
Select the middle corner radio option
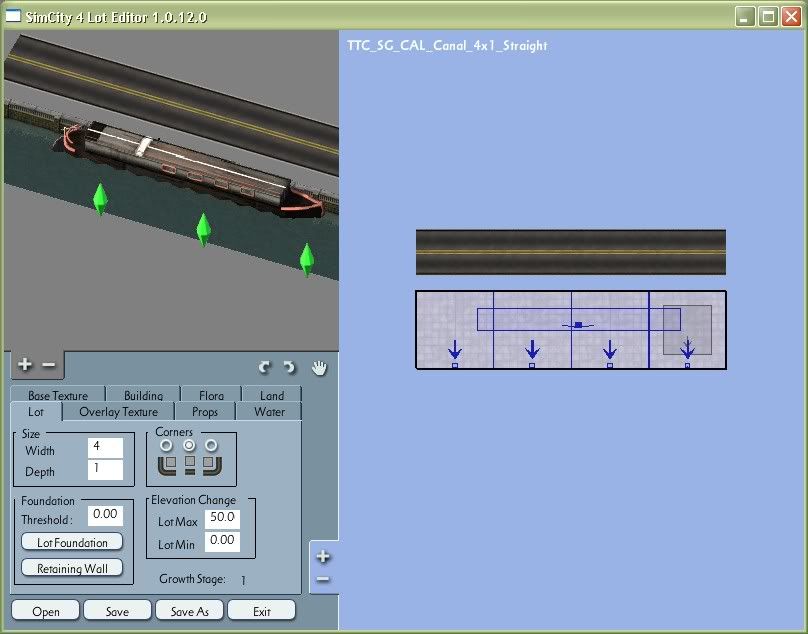coord(189,445)
